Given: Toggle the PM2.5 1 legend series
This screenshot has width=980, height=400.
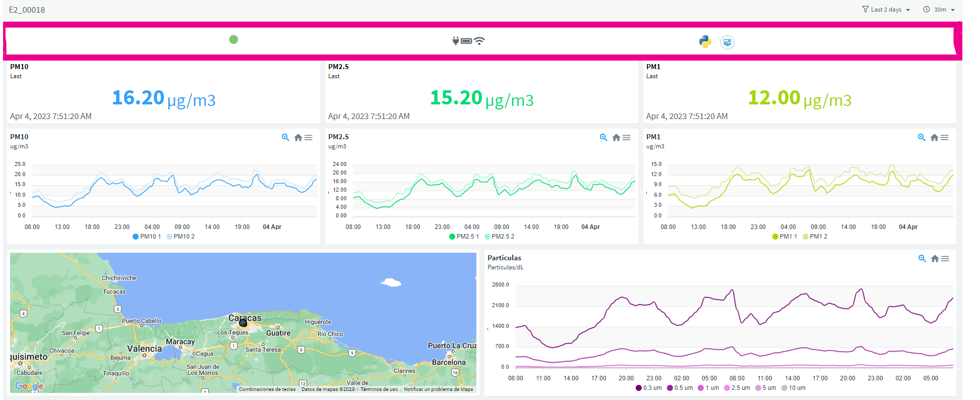Looking at the screenshot, I should coord(464,237).
